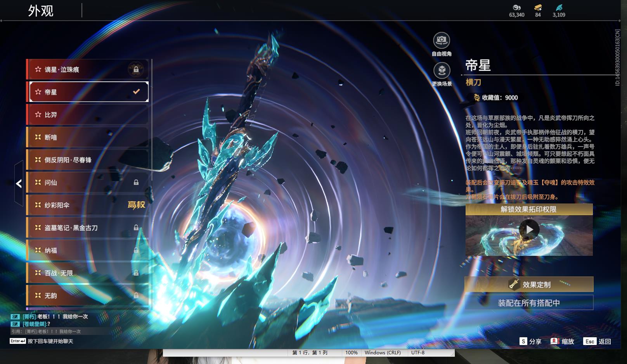Click the lock icon on 摘星·泣珠痕
Image resolution: width=627 pixels, height=364 pixels.
(136, 70)
